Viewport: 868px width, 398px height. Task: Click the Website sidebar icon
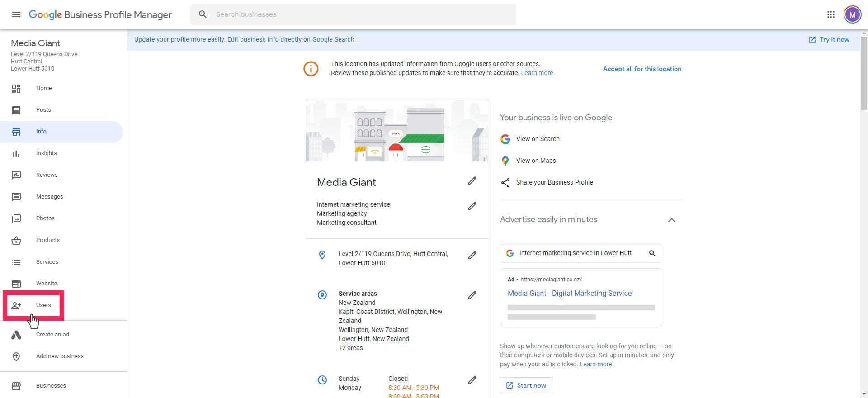pyautogui.click(x=16, y=284)
